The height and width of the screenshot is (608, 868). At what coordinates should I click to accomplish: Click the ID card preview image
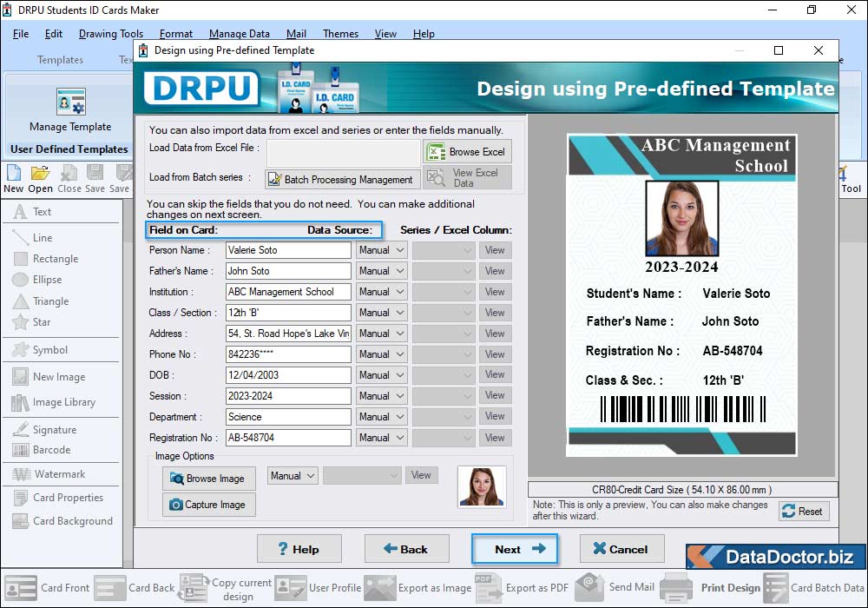click(x=681, y=295)
